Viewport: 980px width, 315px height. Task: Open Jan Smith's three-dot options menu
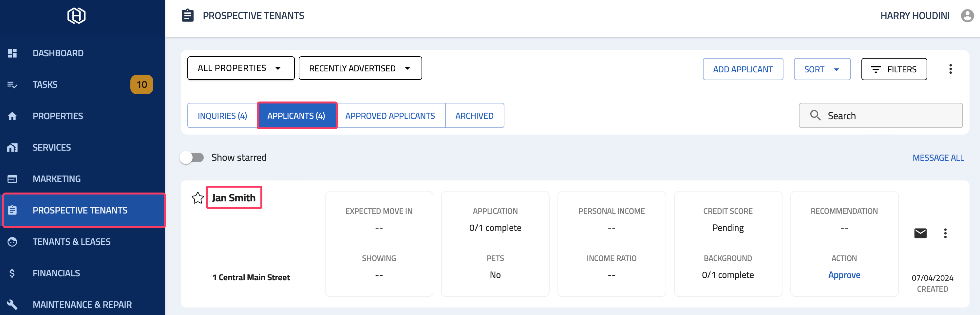click(945, 233)
